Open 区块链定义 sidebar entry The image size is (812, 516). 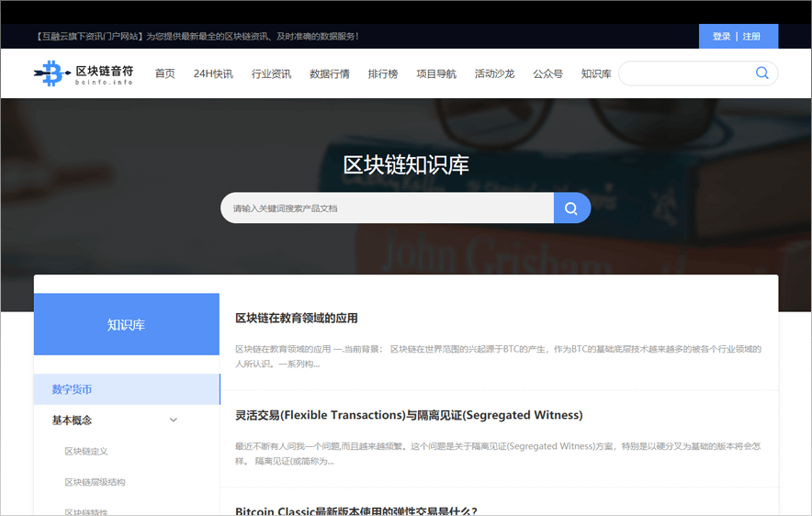[86, 452]
